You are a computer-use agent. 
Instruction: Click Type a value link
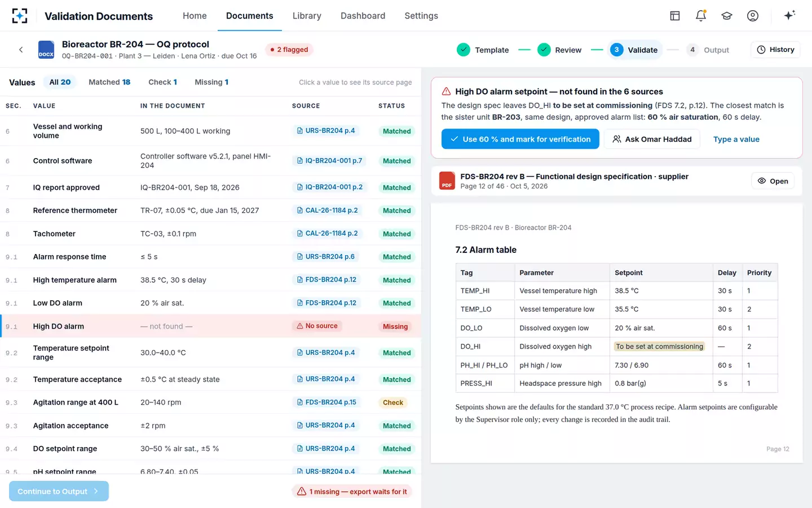736,139
